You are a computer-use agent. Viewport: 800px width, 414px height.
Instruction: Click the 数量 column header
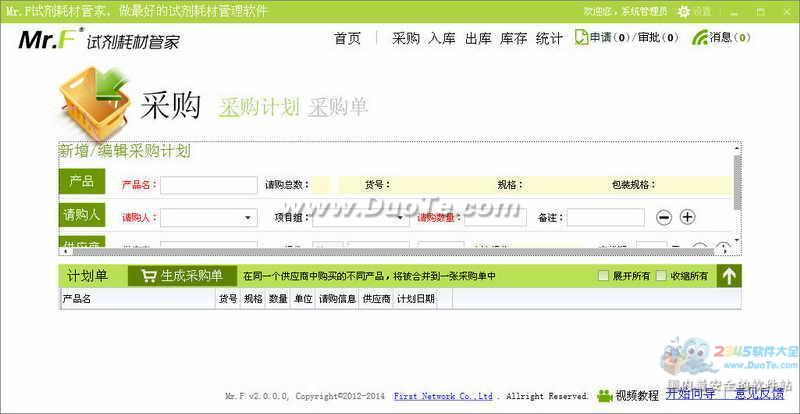pos(278,299)
